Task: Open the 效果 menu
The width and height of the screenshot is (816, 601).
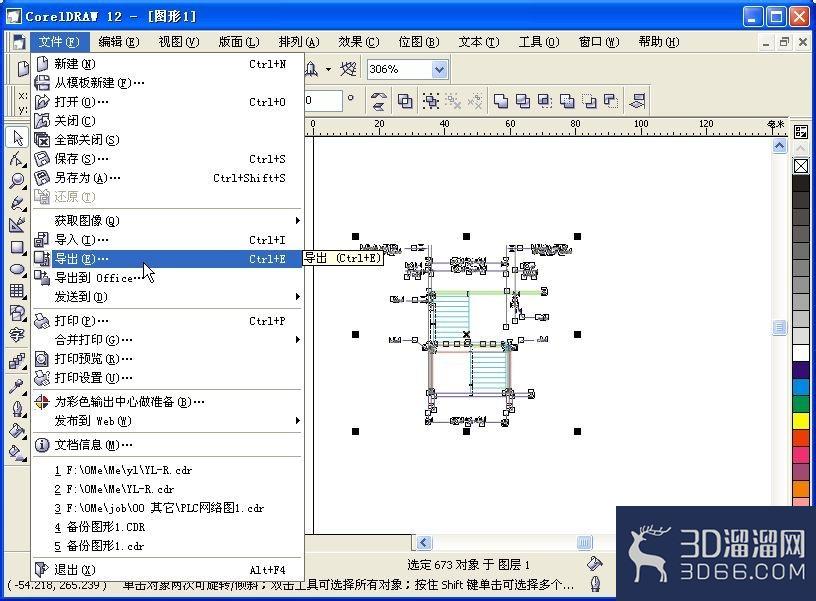Action: pos(359,42)
